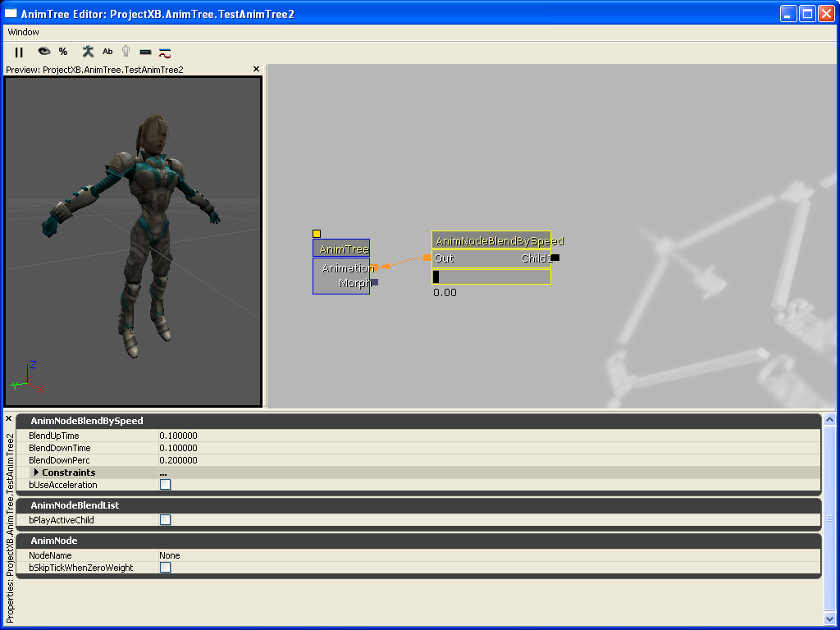Toggle skeleton display with figure icon
This screenshot has height=630, width=840.
87,52
